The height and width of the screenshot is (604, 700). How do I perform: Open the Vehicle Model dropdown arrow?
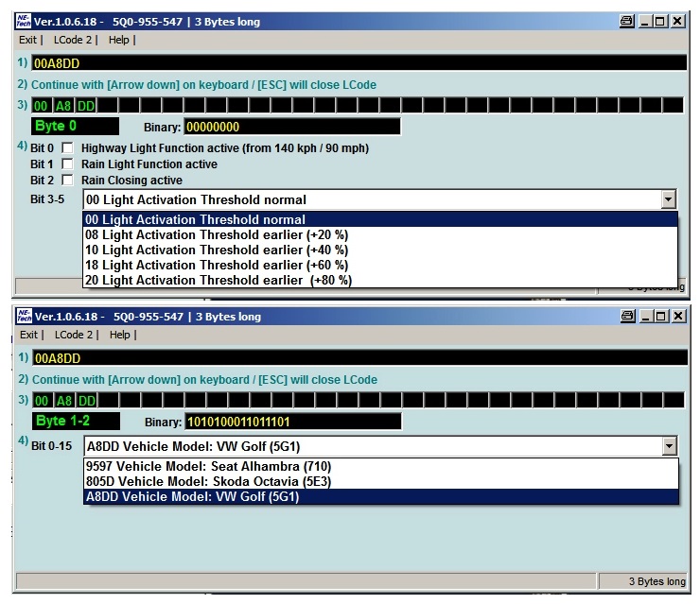pyautogui.click(x=669, y=447)
